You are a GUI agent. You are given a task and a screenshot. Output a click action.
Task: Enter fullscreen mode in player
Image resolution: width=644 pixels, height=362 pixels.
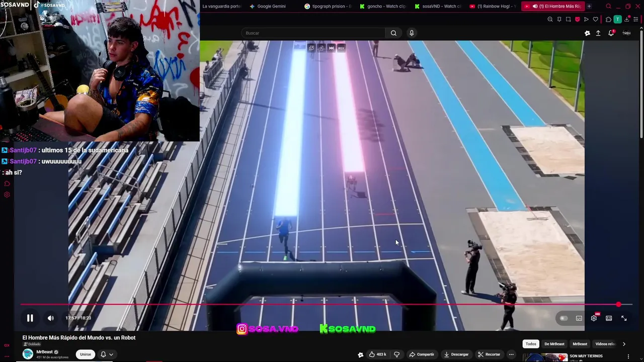624,318
